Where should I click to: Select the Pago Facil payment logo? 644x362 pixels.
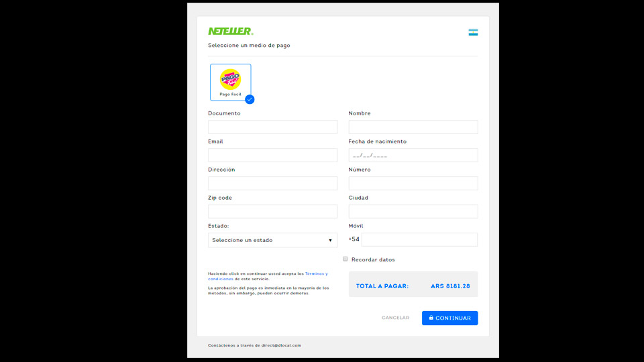coord(230,79)
